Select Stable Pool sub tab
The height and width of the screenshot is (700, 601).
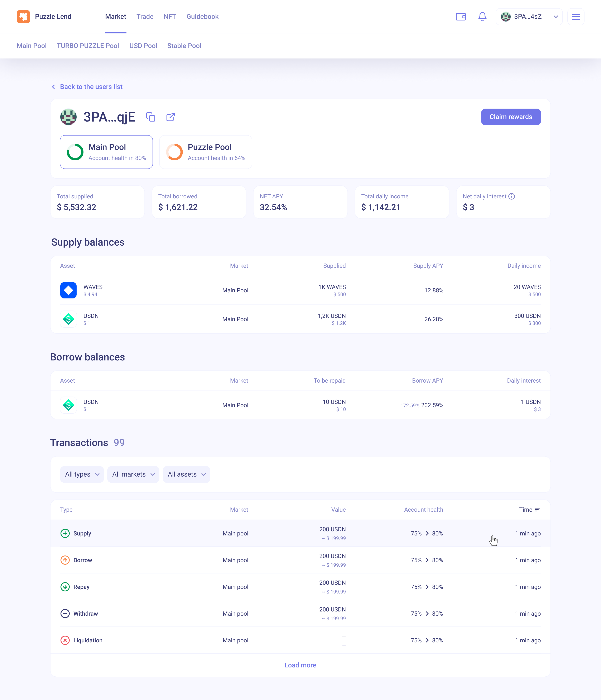coord(184,46)
